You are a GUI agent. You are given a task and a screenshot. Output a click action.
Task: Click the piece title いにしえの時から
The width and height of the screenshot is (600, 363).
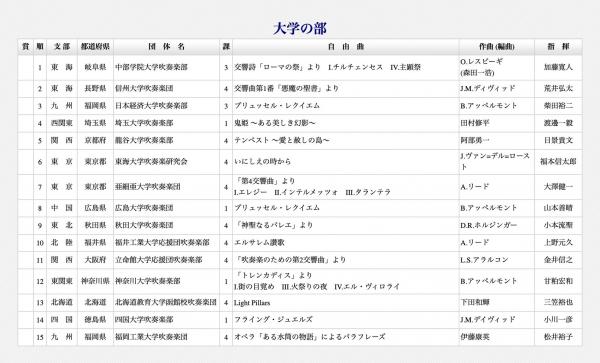click(262, 162)
